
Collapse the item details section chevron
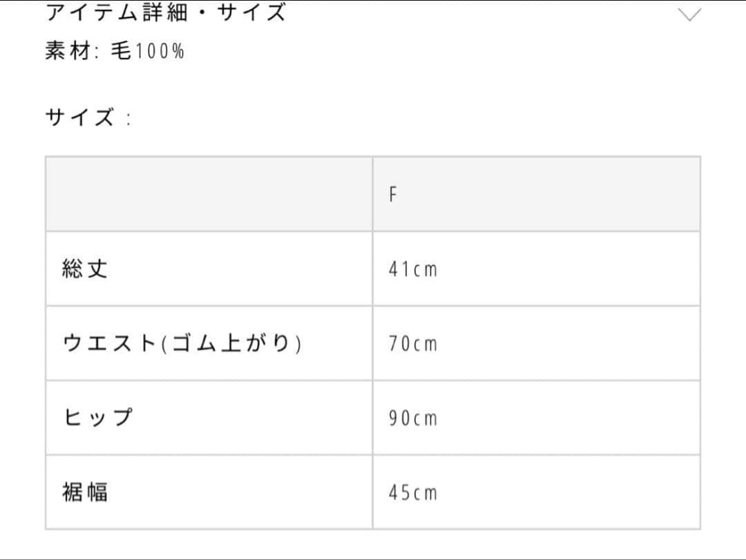[689, 14]
